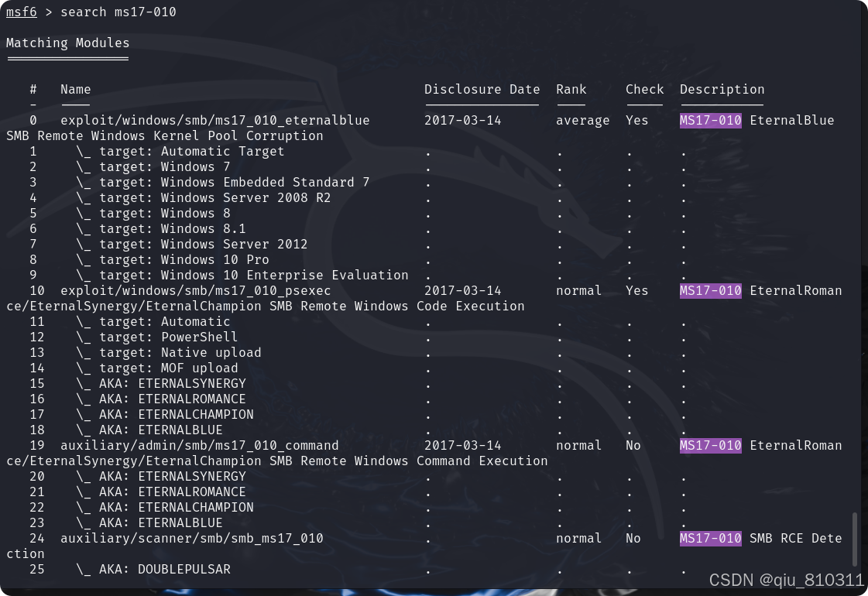This screenshot has width=868, height=596.
Task: Click auxiliary/scanner/smb/smb_ms17_010 module name
Action: [191, 539]
